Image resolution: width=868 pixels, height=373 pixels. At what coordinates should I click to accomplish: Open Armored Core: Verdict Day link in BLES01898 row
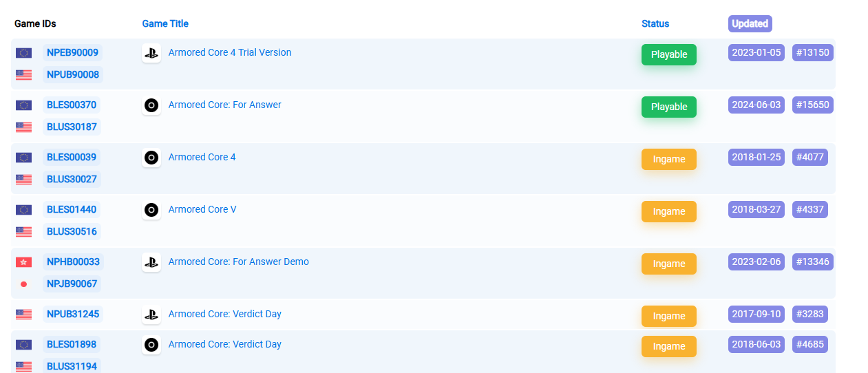[x=225, y=344]
